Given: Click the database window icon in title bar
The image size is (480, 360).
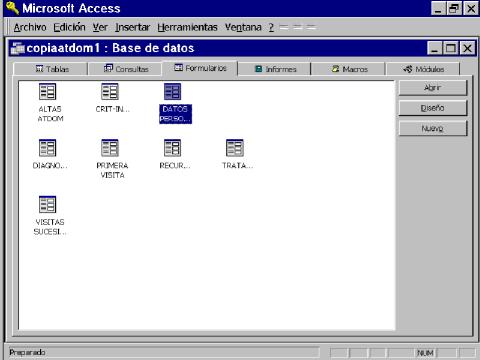Looking at the screenshot, I should coord(17,48).
